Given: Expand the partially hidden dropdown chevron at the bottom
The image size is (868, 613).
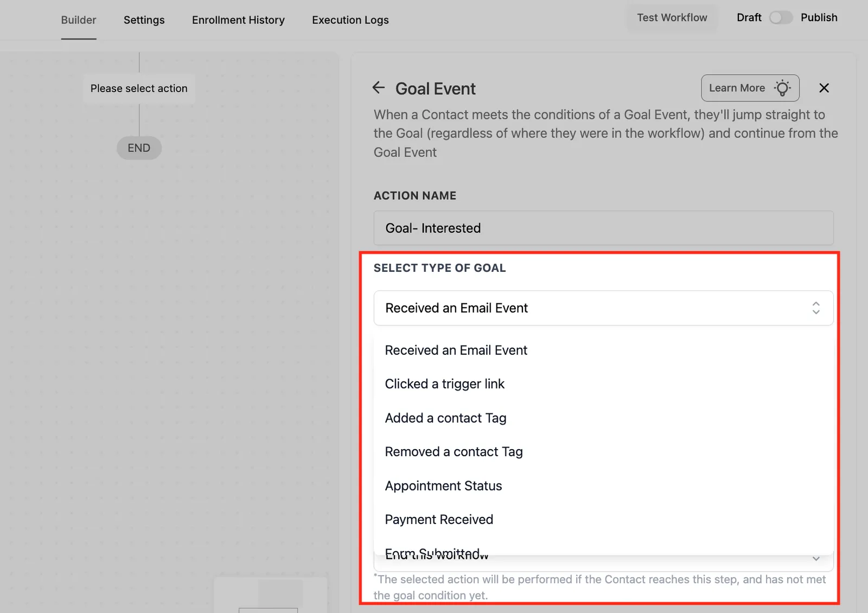Looking at the screenshot, I should click(815, 558).
